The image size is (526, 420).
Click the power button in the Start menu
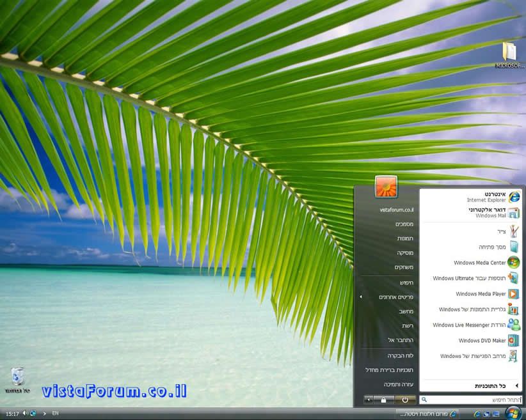click(x=405, y=400)
